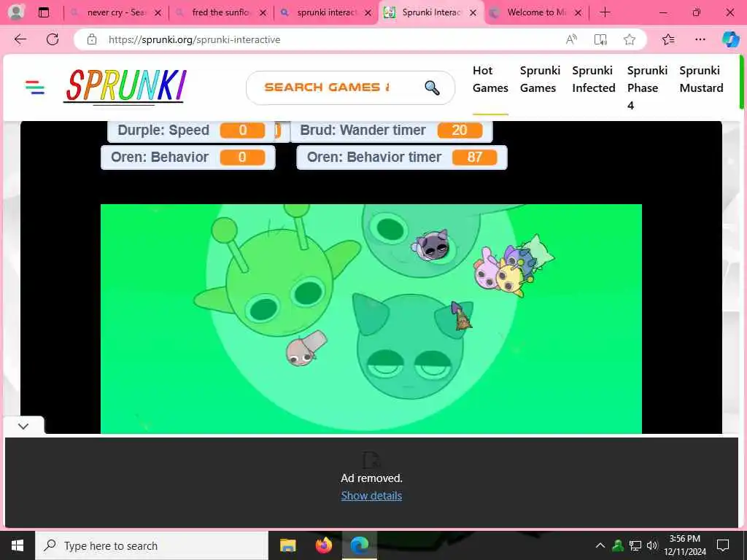Click the browser profile avatar icon
This screenshot has height=560, width=747.
pyautogui.click(x=16, y=12)
